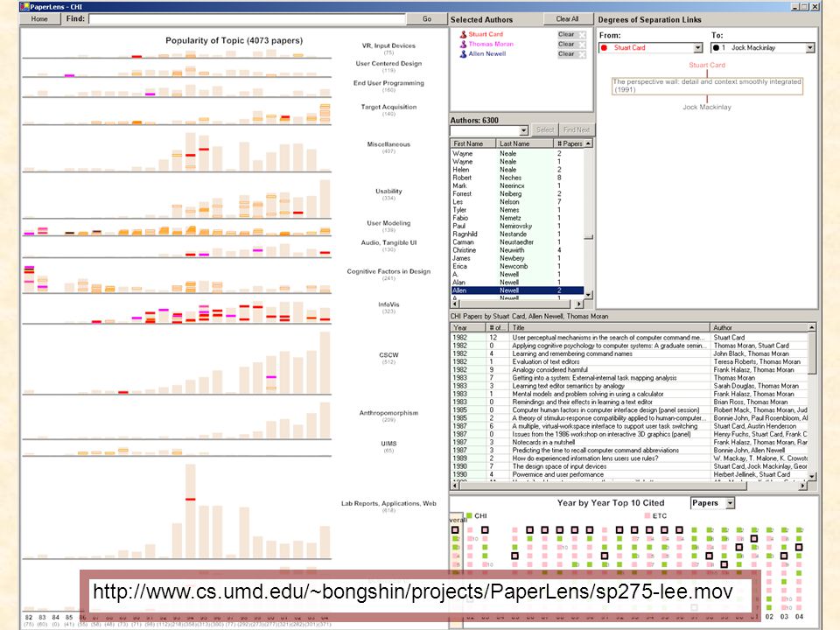Screen dimensions: 840x630
Task: Click authors list scroll down arrow
Action: [x=588, y=295]
